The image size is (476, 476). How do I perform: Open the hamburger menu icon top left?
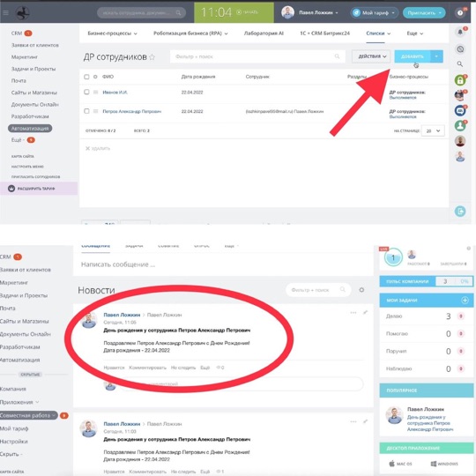point(6,12)
